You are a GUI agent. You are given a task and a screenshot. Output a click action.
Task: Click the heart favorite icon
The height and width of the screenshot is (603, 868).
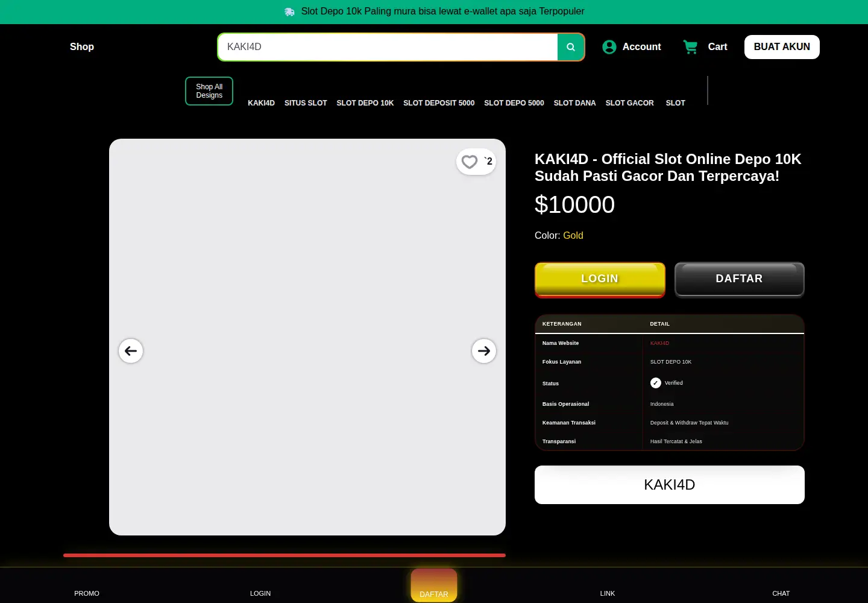470,162
